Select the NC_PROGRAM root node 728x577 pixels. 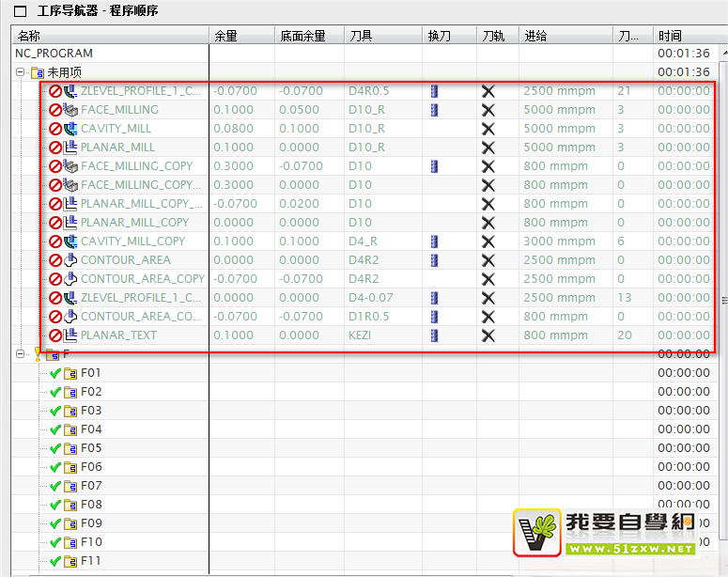(54, 54)
